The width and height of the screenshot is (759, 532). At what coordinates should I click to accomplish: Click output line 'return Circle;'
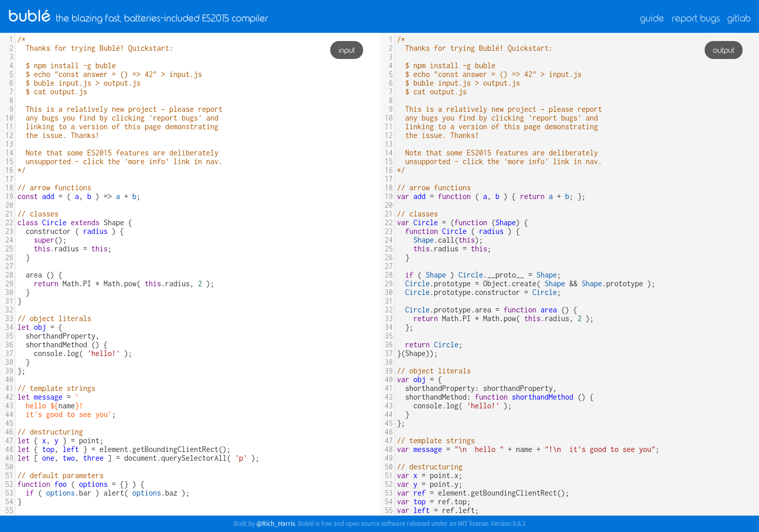(x=434, y=345)
